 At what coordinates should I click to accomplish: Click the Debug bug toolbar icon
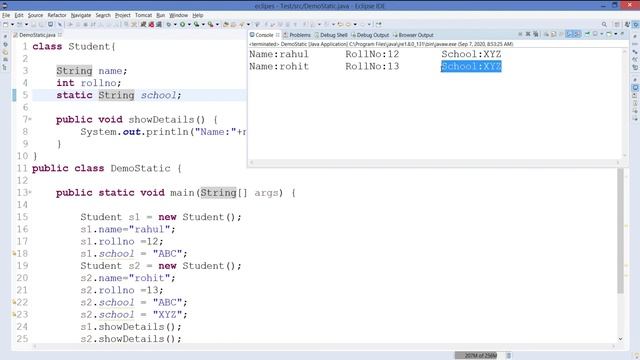coord(168,24)
